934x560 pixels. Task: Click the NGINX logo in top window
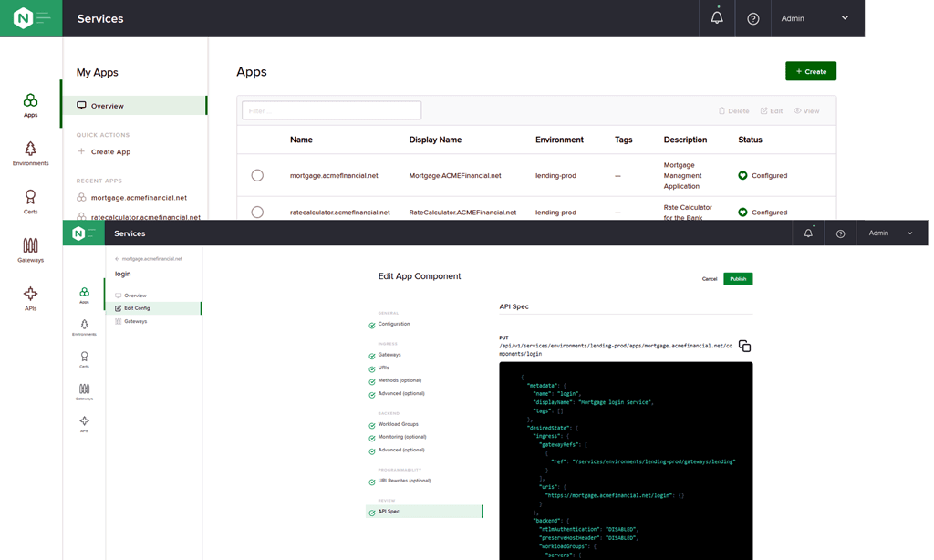click(x=23, y=18)
